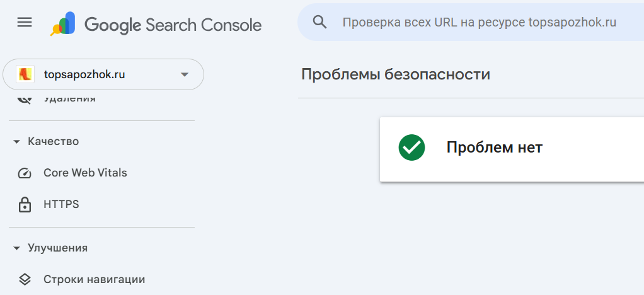Click the green checkmark status icon

411,147
